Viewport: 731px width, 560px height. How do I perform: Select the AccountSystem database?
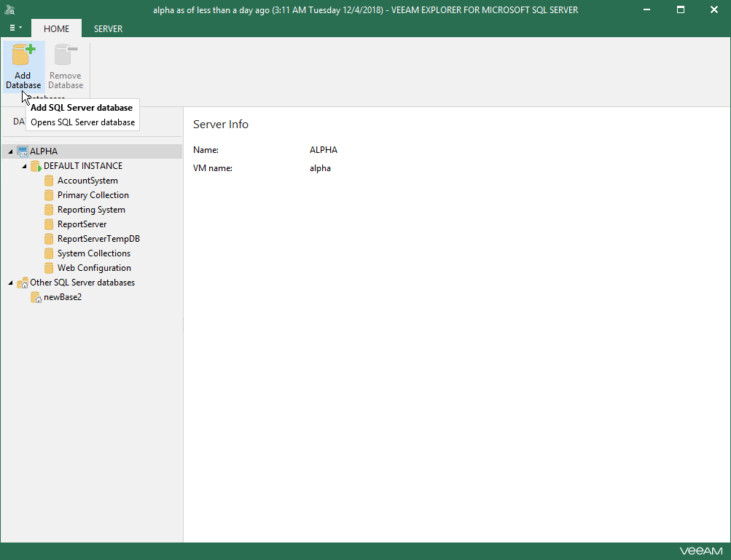[87, 181]
